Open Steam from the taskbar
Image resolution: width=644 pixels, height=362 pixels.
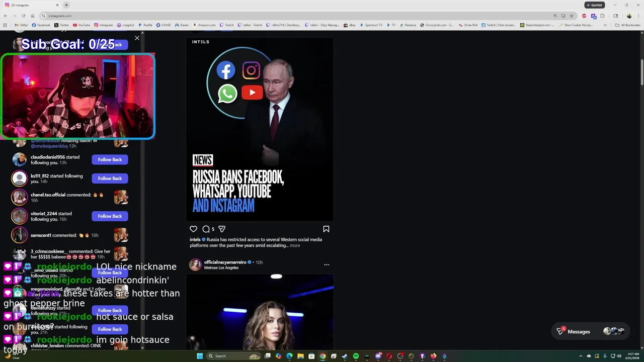tap(345, 356)
